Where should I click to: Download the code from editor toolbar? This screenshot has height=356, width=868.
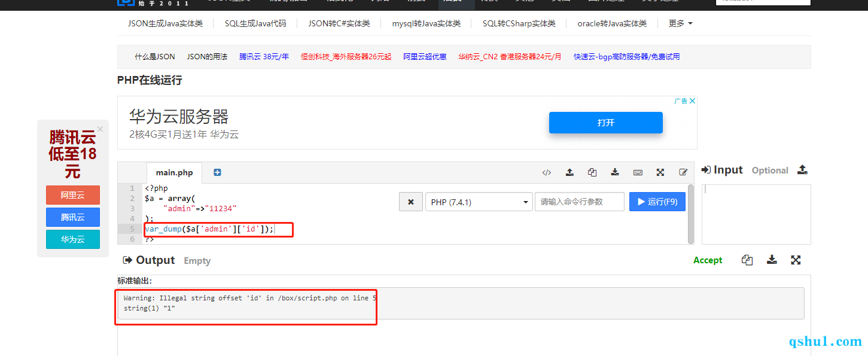tap(615, 172)
